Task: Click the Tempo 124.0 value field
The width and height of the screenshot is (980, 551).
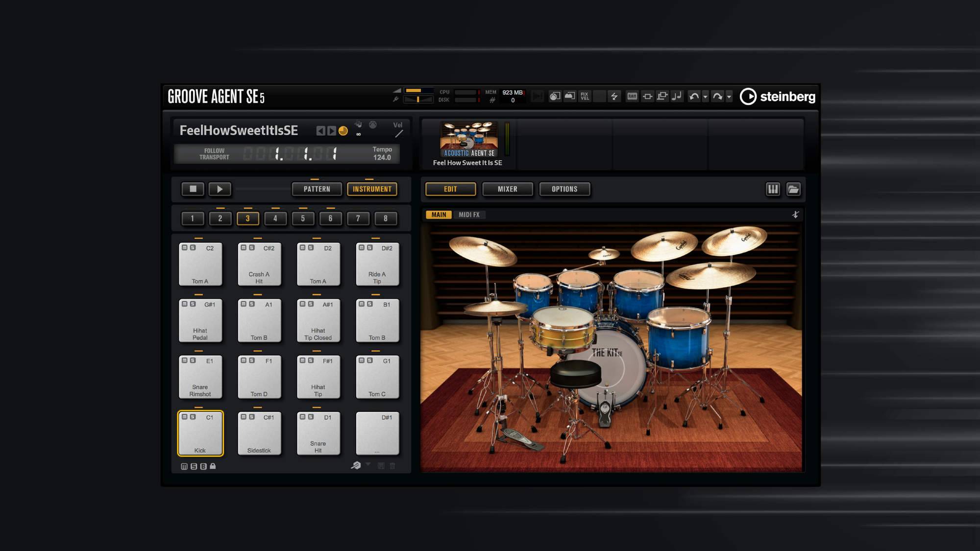Action: point(382,157)
